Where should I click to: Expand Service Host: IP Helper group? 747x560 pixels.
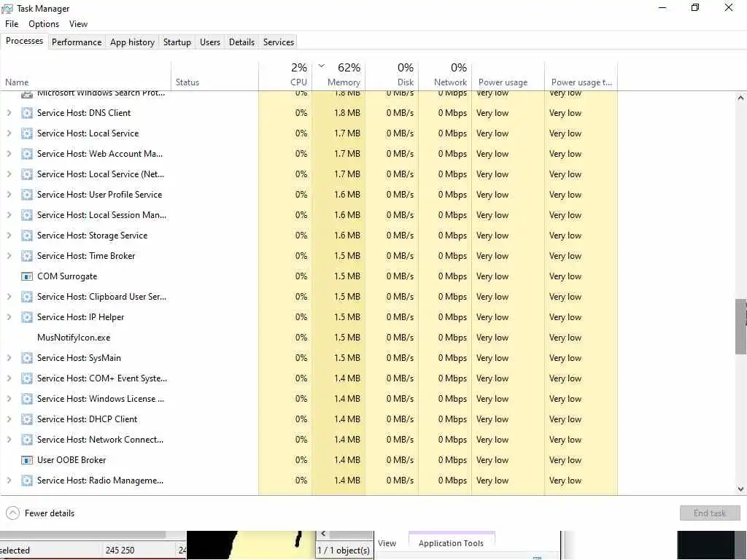(9, 317)
